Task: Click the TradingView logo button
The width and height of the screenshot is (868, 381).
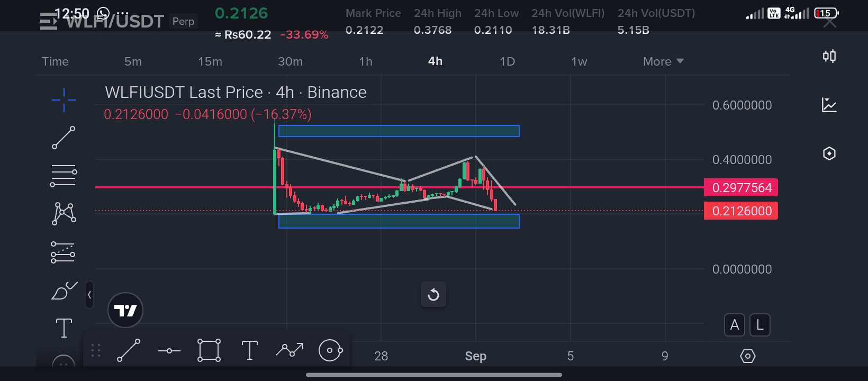Action: coord(125,310)
